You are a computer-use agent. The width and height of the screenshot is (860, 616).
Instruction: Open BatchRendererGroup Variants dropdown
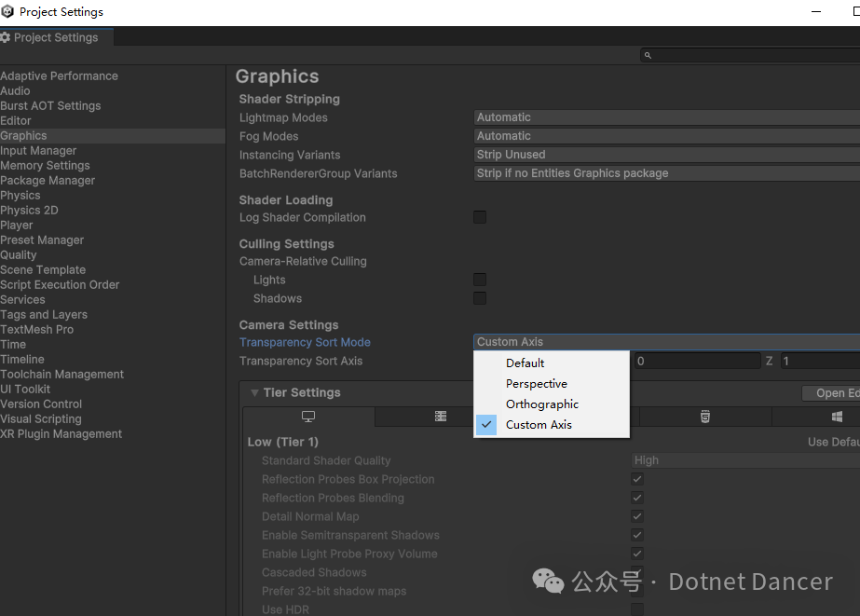pyautogui.click(x=666, y=173)
